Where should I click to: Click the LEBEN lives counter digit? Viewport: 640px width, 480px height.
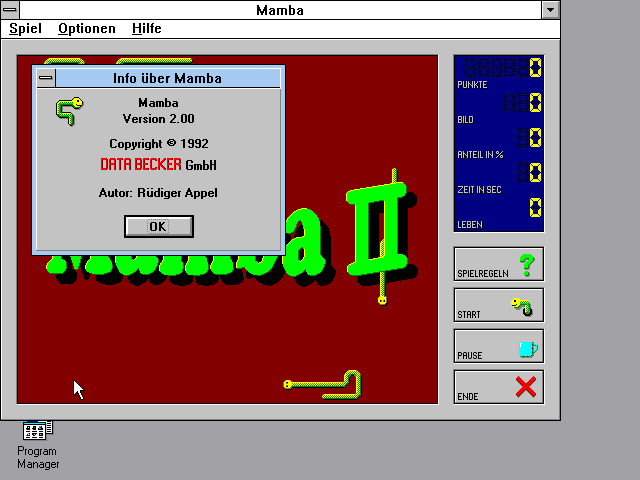pyautogui.click(x=536, y=208)
